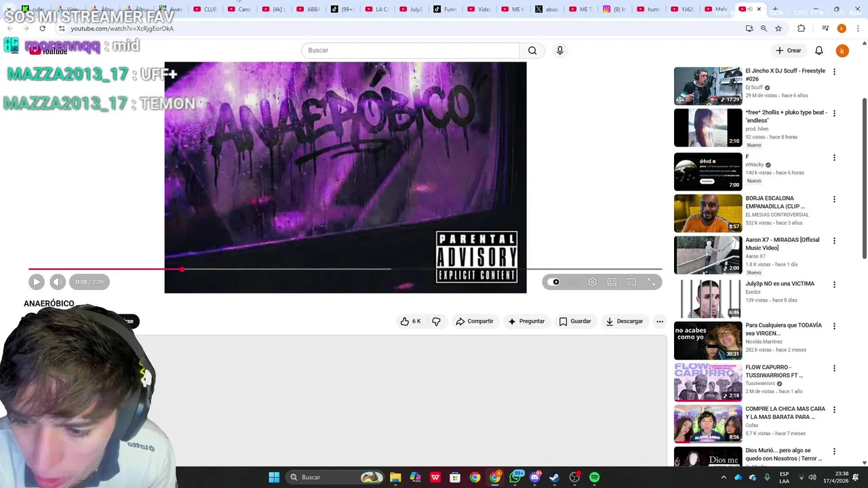Mute the video volume speaker icon
The width and height of the screenshot is (868, 488).
58,282
